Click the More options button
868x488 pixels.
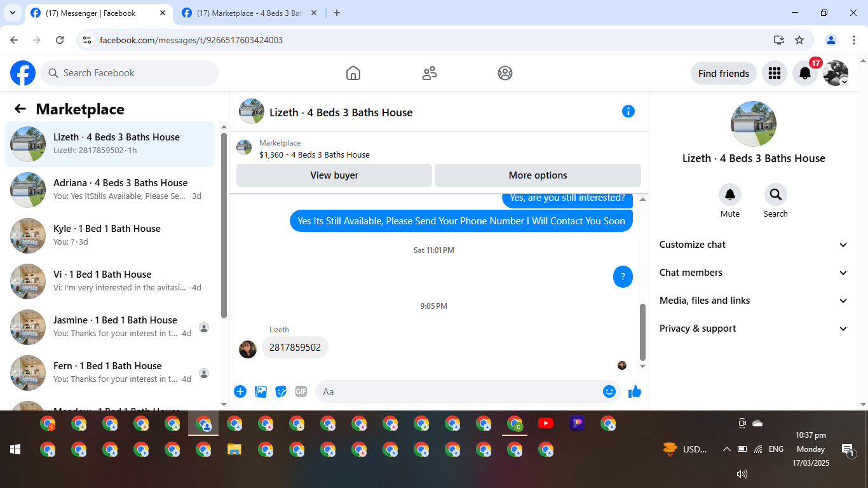coord(538,175)
